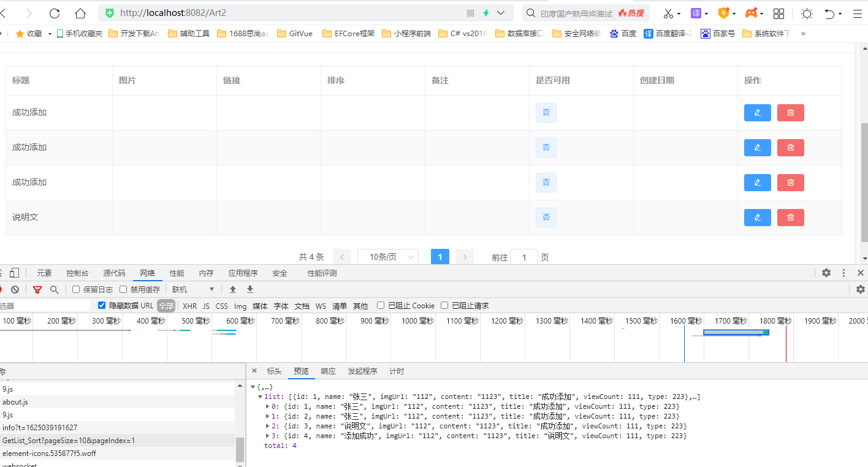This screenshot has height=467, width=868.
Task: Filter network requests by JS
Action: 206,306
